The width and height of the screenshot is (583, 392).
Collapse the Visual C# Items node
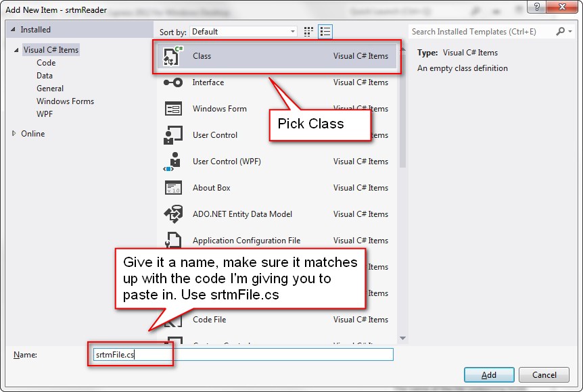tap(16, 50)
